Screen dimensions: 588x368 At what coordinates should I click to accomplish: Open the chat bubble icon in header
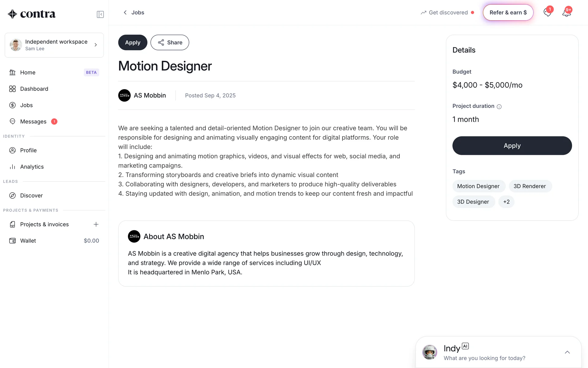pos(547,13)
